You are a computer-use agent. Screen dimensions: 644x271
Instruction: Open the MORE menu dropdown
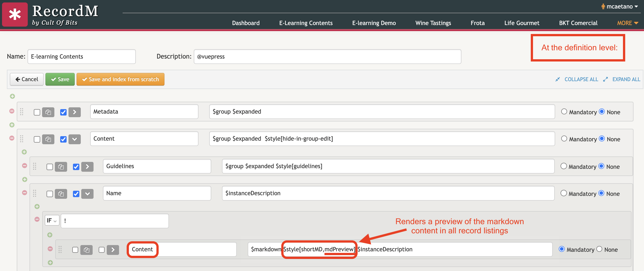[x=627, y=23]
